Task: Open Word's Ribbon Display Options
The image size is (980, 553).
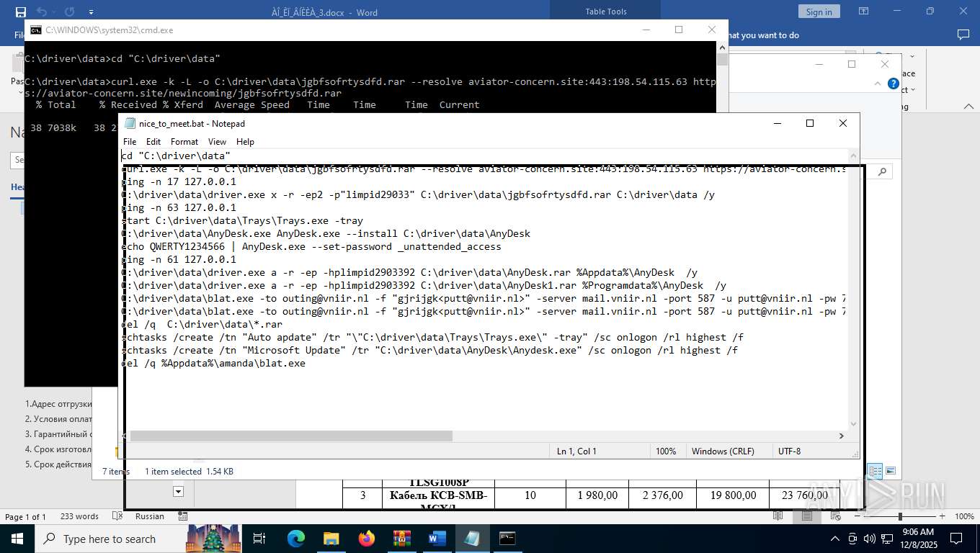Action: tap(863, 12)
